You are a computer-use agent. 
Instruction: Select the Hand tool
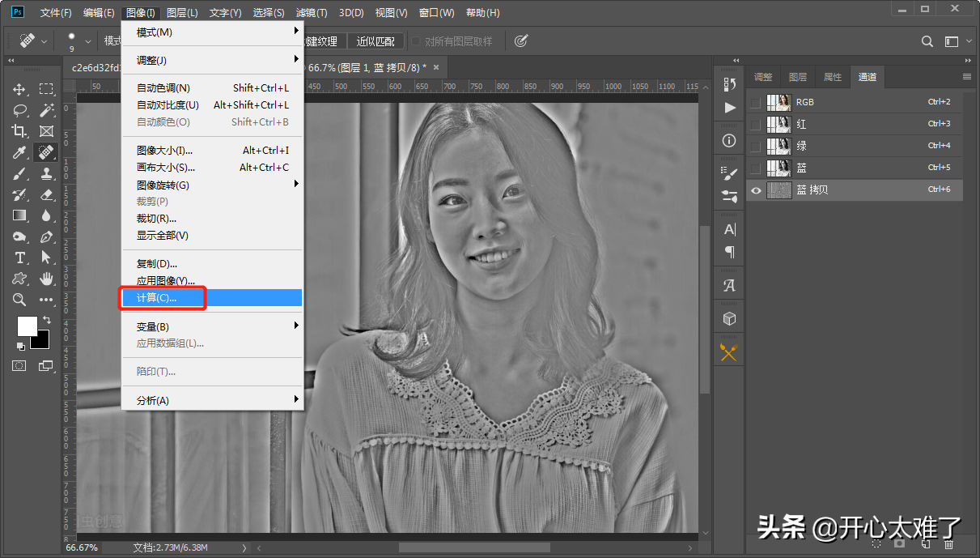pyautogui.click(x=46, y=279)
